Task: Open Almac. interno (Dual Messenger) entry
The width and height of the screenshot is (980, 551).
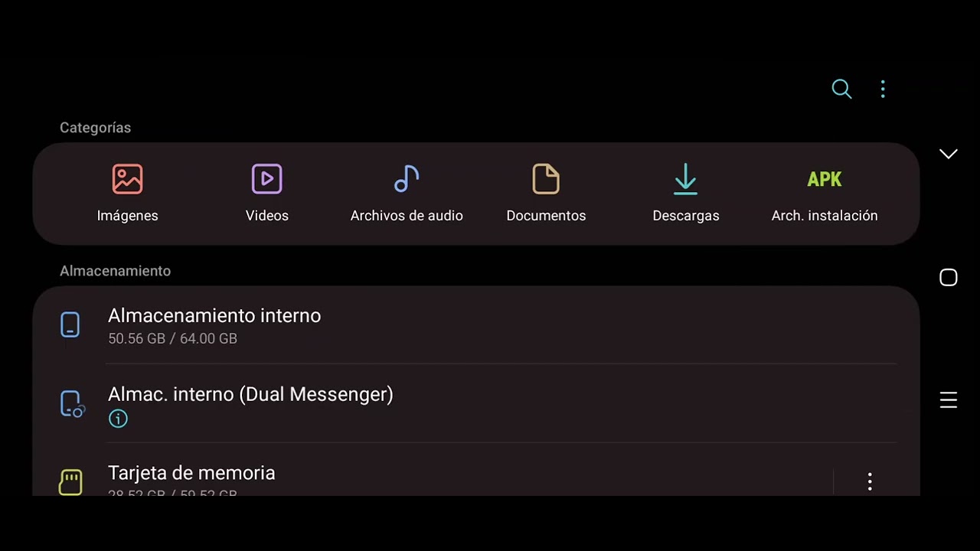Action: coord(476,404)
